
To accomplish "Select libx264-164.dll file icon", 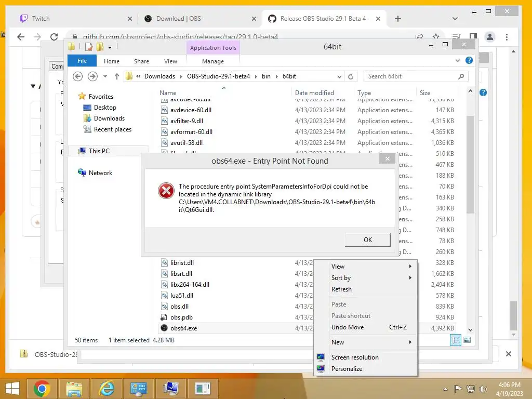I will click(164, 284).
